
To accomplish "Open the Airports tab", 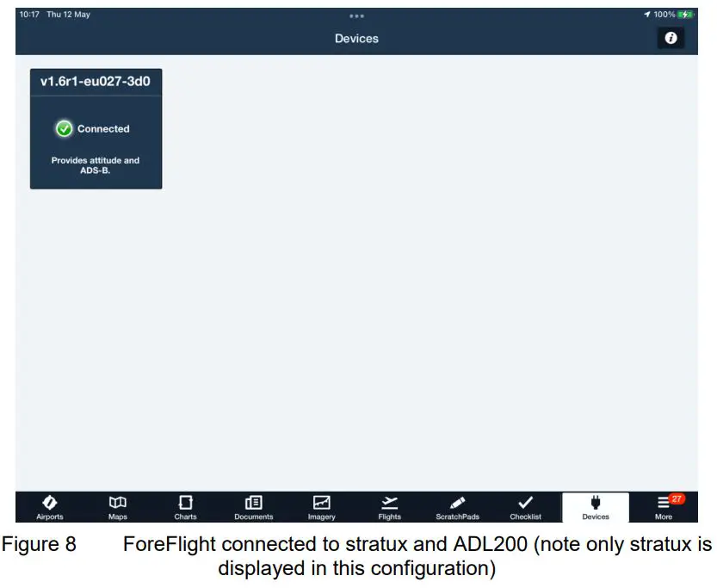I will pyautogui.click(x=50, y=507).
